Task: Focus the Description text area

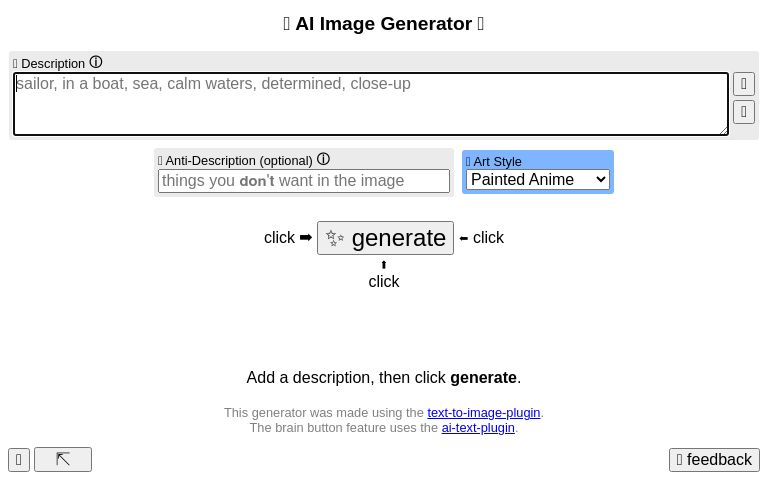Action: point(370,103)
